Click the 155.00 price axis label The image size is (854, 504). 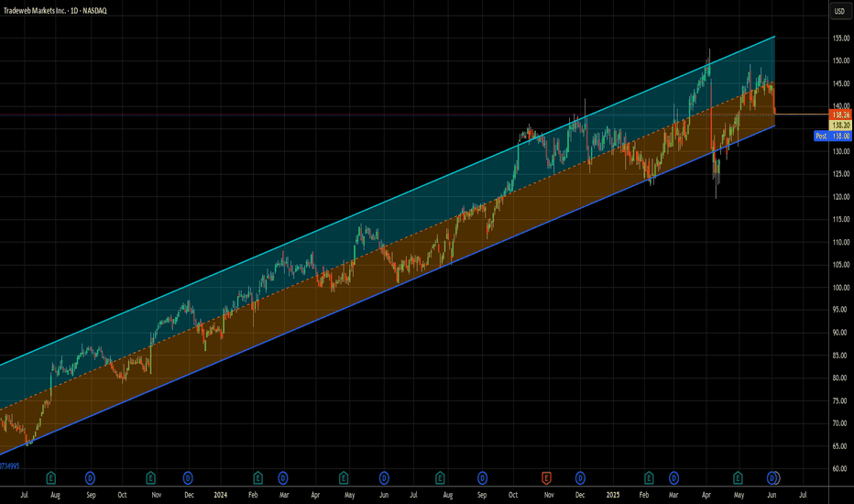pos(840,38)
